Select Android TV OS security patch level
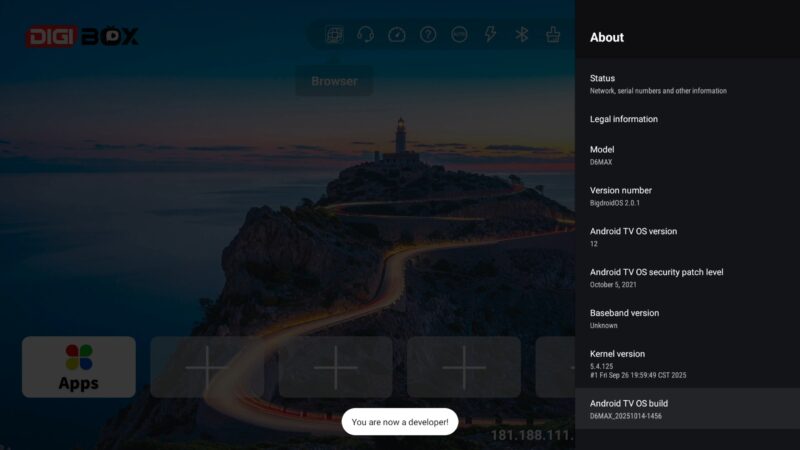The width and height of the screenshot is (800, 450). [x=687, y=278]
